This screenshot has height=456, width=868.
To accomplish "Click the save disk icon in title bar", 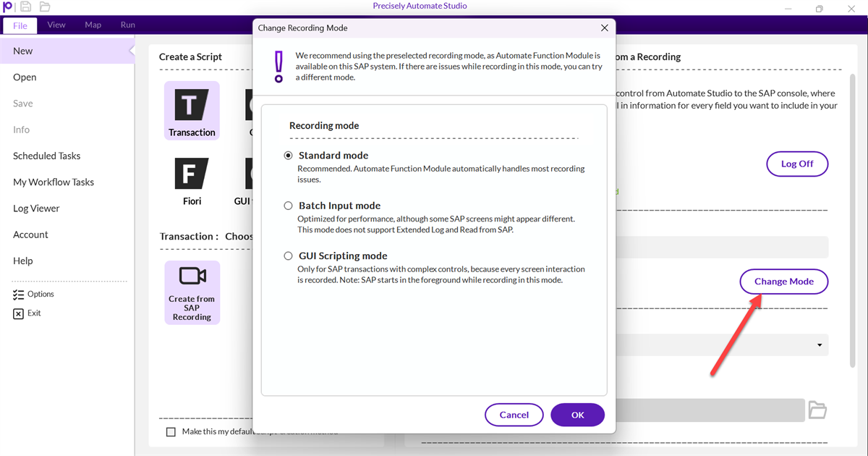I will pos(26,7).
